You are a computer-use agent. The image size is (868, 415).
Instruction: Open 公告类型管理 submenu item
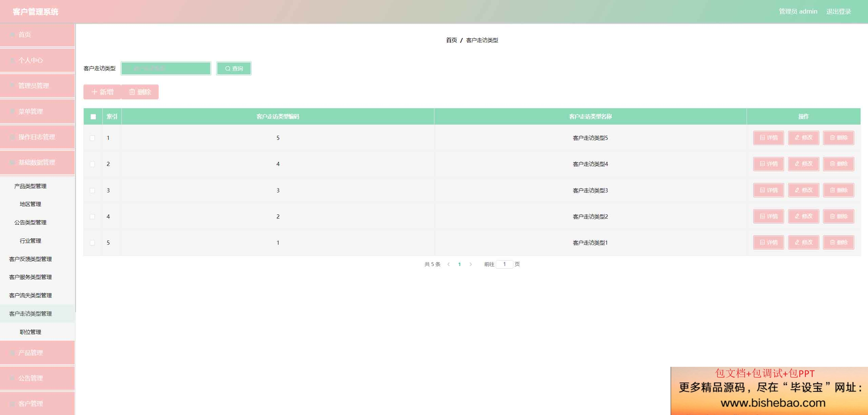click(37, 222)
